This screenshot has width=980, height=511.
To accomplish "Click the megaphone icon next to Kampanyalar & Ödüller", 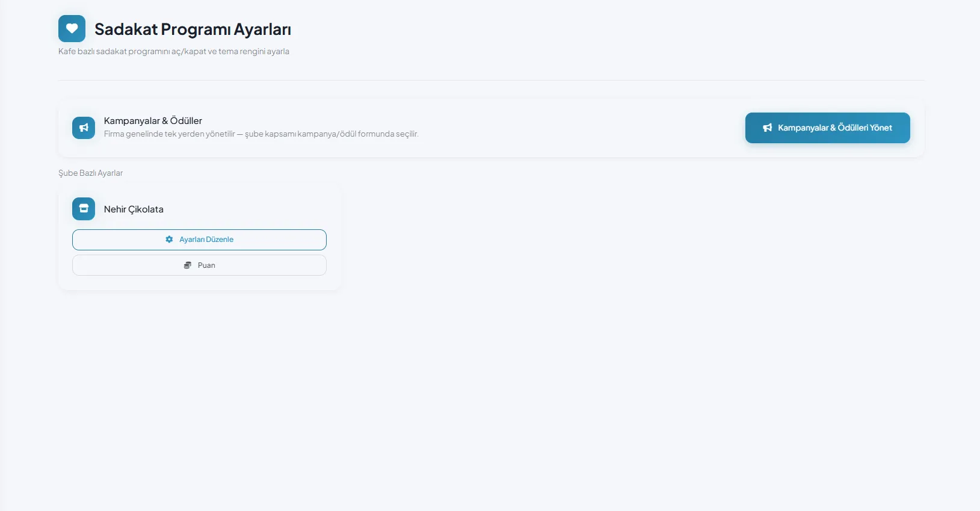I will click(84, 128).
